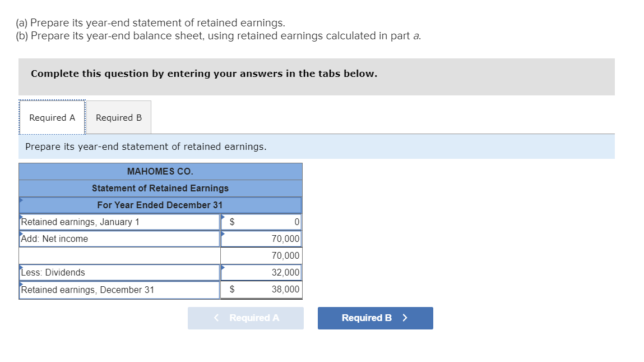Viewport: 644px width, 362px height.
Task: Select the Required A tab
Action: (x=52, y=117)
